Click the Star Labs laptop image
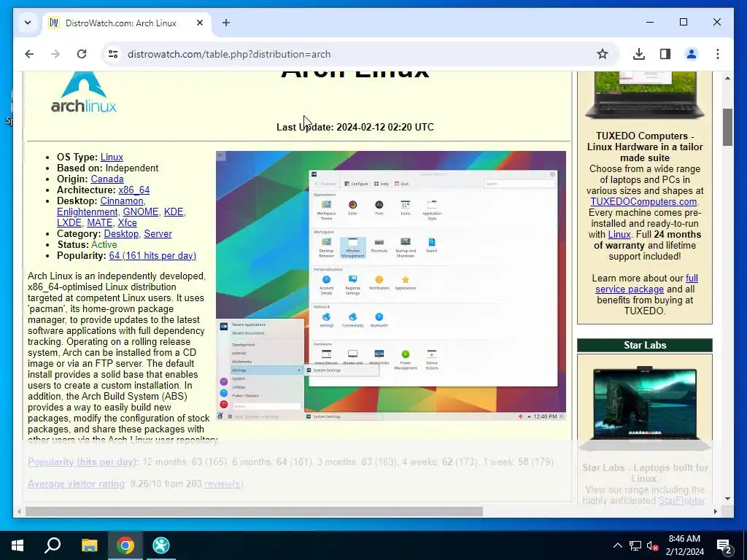Viewport: 747px width, 560px height. pos(645,408)
